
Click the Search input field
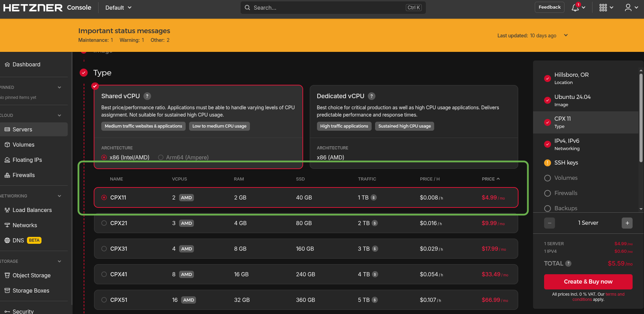click(333, 8)
